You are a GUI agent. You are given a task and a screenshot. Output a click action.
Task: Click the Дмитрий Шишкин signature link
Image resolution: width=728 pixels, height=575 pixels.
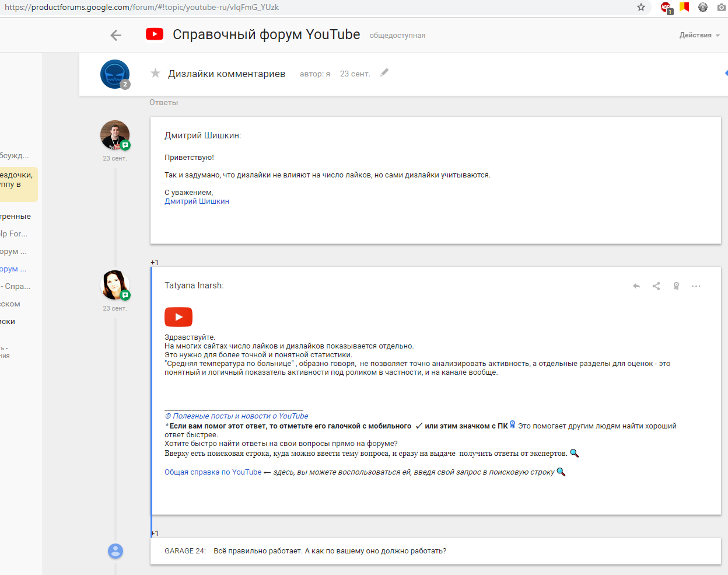[x=197, y=201]
